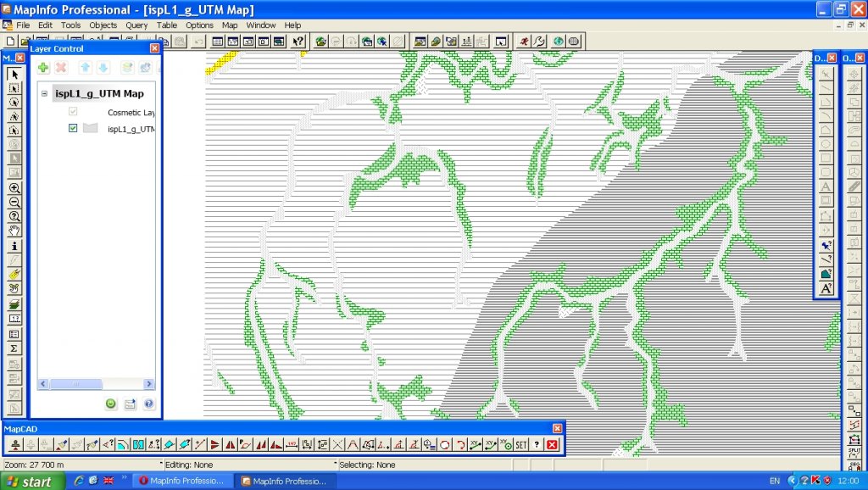868x490 pixels.
Task: Switch to first MapInfo Professio... taskbar button
Action: (x=183, y=481)
